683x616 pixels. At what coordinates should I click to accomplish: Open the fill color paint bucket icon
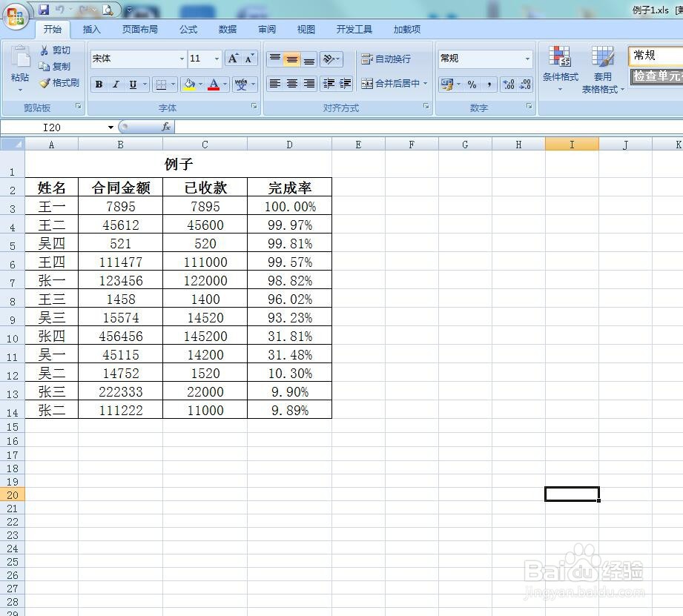click(189, 83)
